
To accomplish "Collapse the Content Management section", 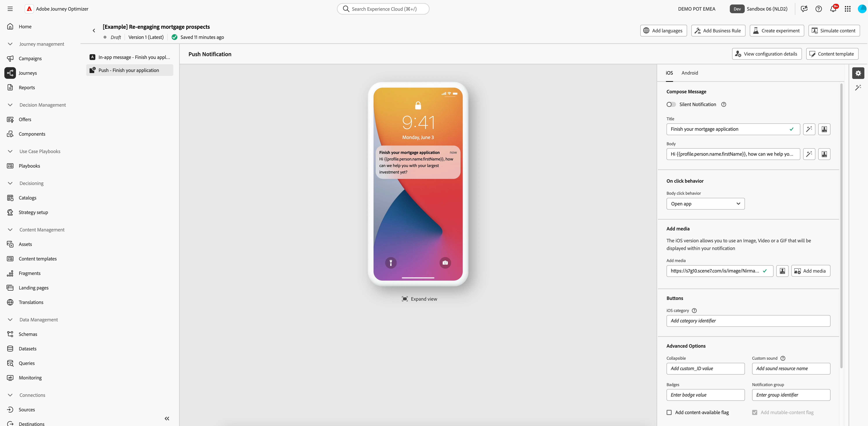I will (10, 230).
